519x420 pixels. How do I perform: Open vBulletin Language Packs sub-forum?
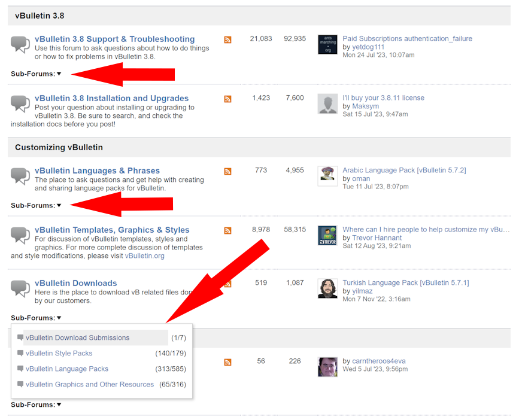coord(67,369)
